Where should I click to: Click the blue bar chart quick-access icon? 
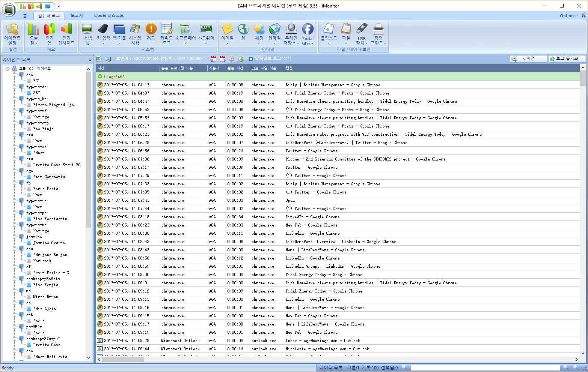click(x=23, y=6)
